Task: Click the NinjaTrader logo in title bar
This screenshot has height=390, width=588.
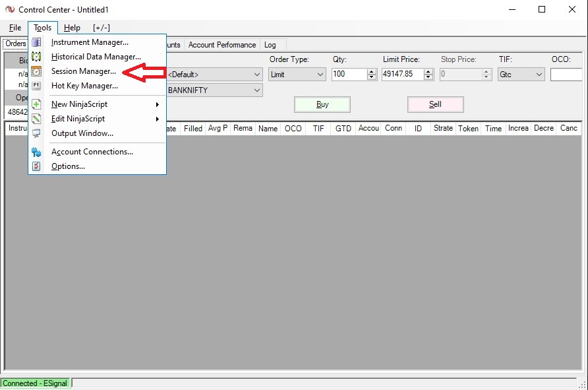Action: (x=10, y=9)
